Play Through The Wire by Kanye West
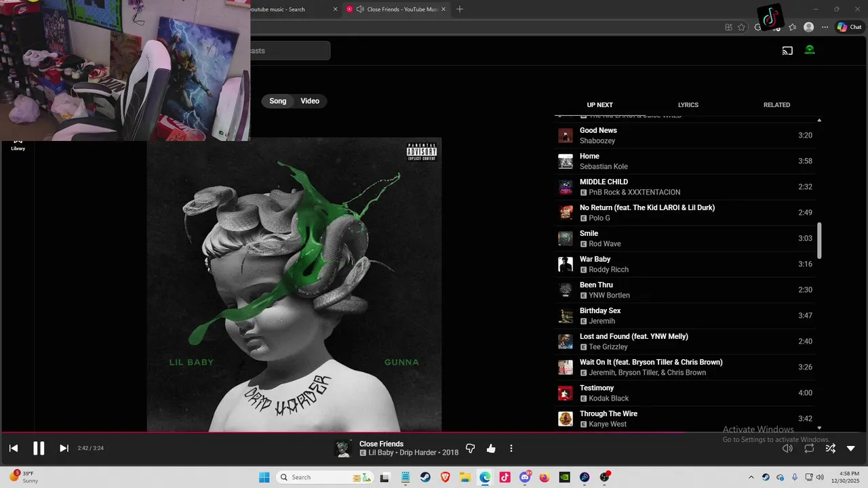 [685, 419]
